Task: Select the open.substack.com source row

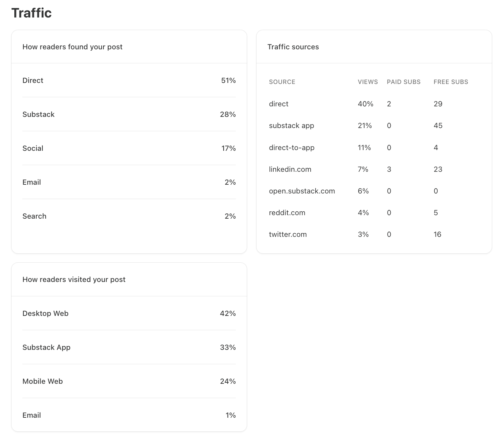Action: coord(374,191)
